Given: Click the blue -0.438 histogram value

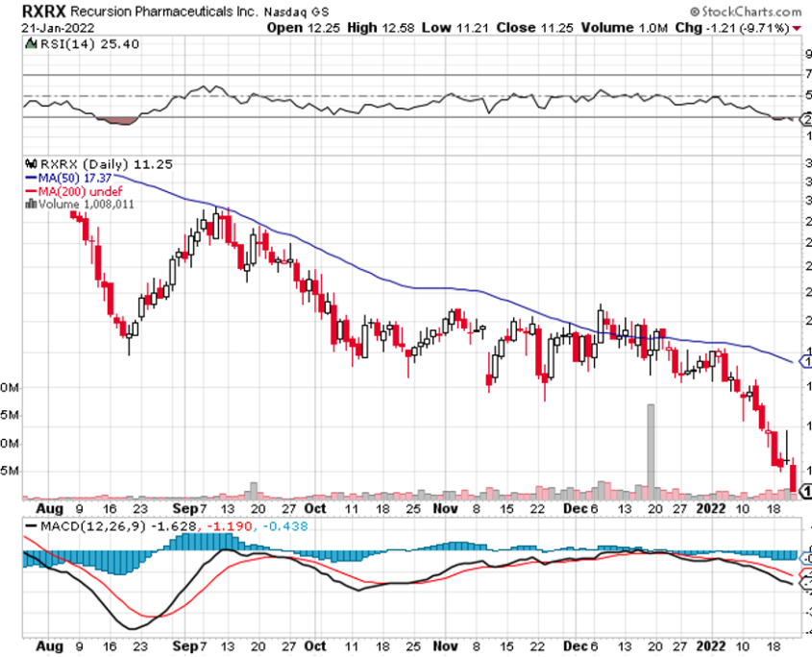Looking at the screenshot, I should 284,526.
